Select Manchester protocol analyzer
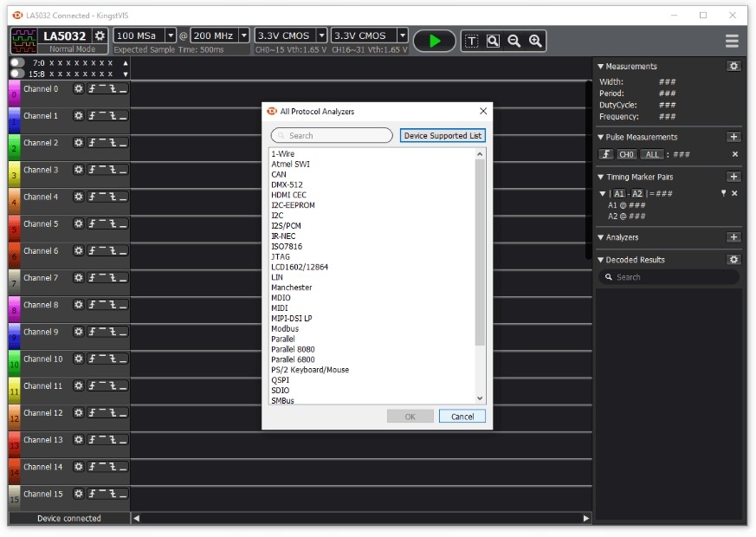Viewport: 756px width, 537px height. click(x=291, y=288)
